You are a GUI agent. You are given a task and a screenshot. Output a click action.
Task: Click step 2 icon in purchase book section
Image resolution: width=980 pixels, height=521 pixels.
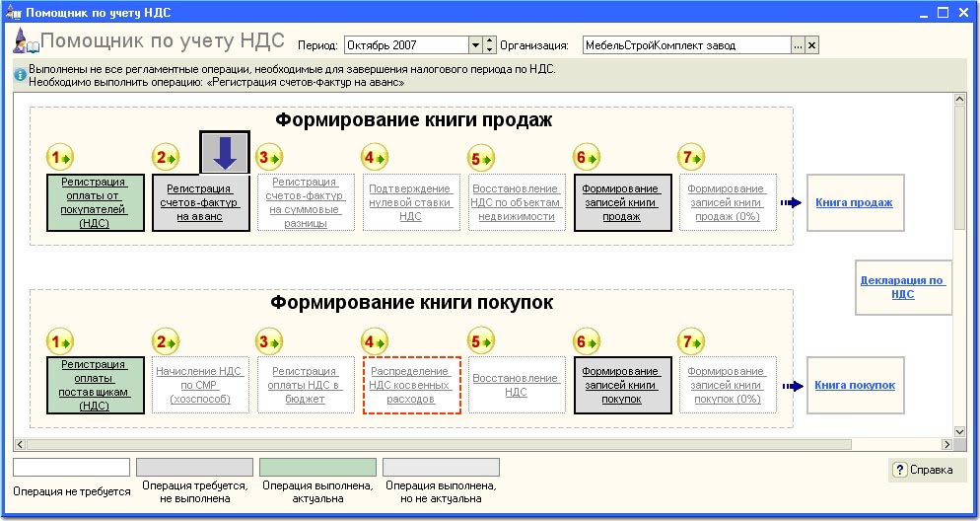(165, 342)
